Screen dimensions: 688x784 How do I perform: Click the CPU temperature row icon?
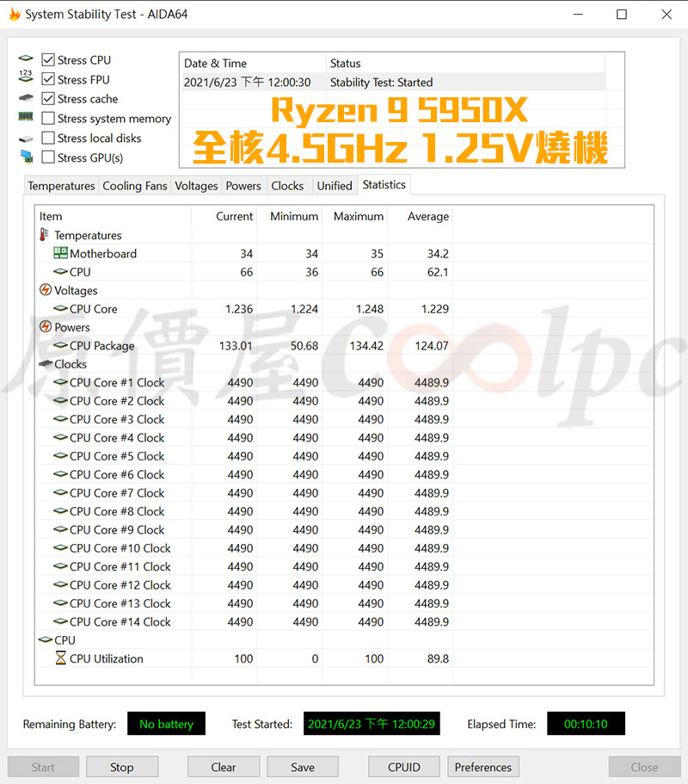(x=60, y=271)
